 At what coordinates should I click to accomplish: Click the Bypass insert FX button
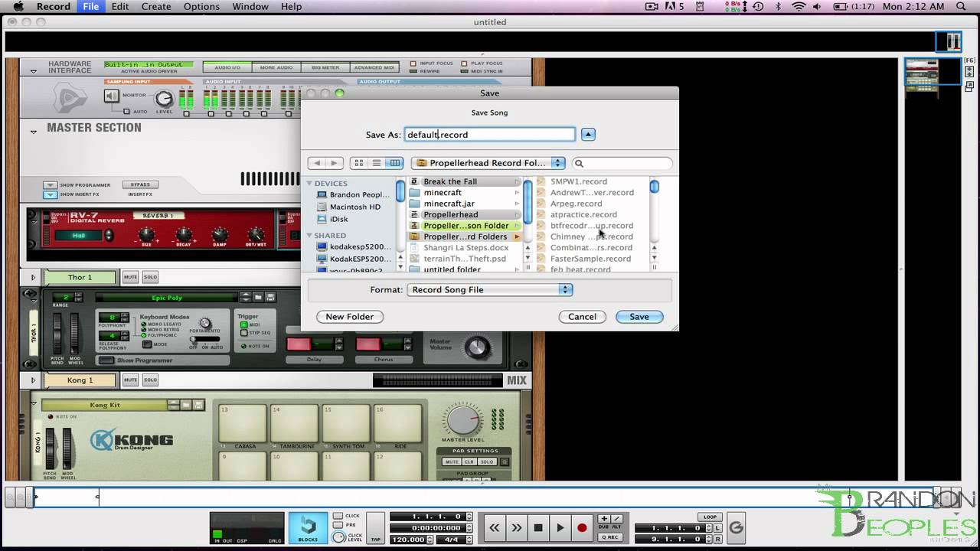point(140,184)
